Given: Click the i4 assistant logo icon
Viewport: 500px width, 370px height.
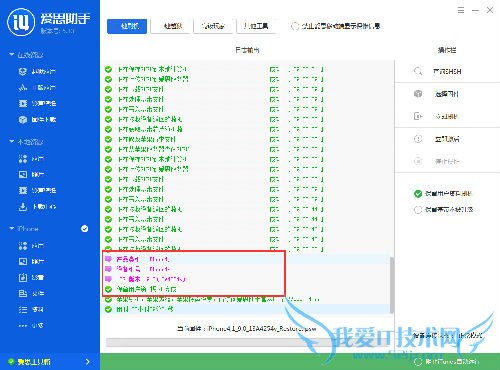Looking at the screenshot, I should (21, 22).
